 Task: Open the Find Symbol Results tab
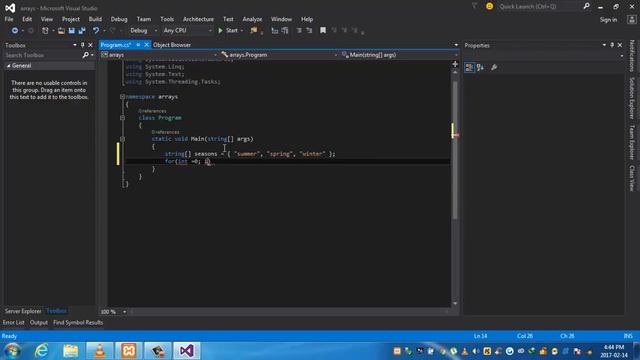coord(78,322)
